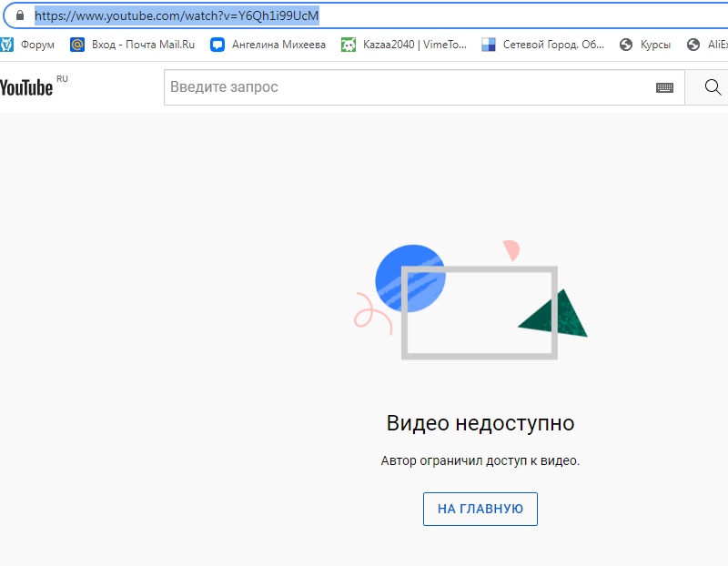Click the Автор ограничил доступ к видео text
Viewport: 728px width, 566px height.
[x=480, y=460]
